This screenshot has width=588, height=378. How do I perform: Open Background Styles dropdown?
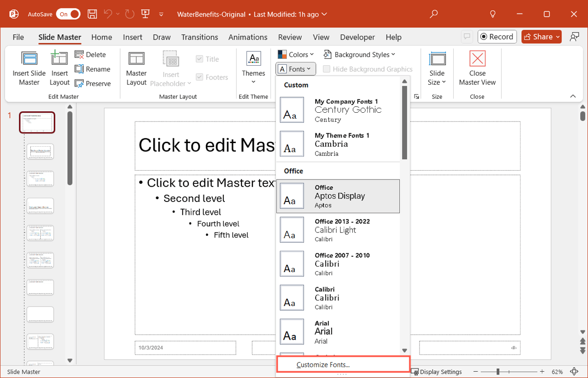(359, 54)
